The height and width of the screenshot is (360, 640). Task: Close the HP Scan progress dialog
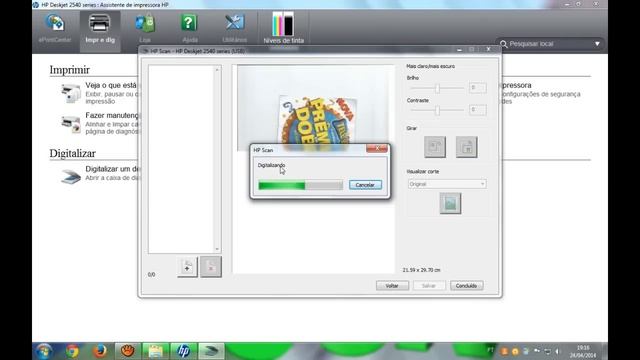[377, 149]
